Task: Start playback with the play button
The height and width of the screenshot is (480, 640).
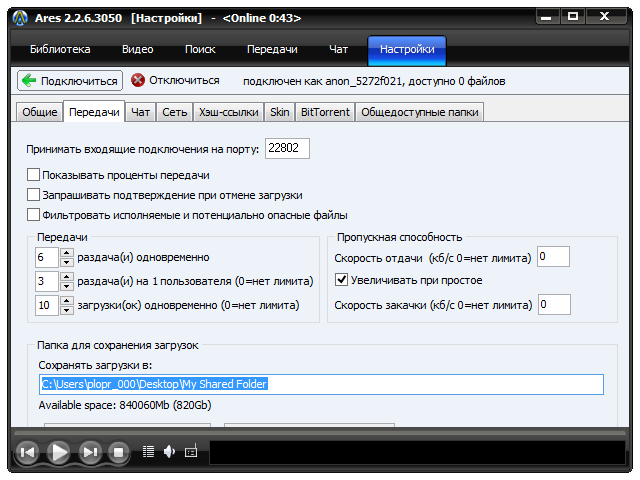Action: coord(59,452)
